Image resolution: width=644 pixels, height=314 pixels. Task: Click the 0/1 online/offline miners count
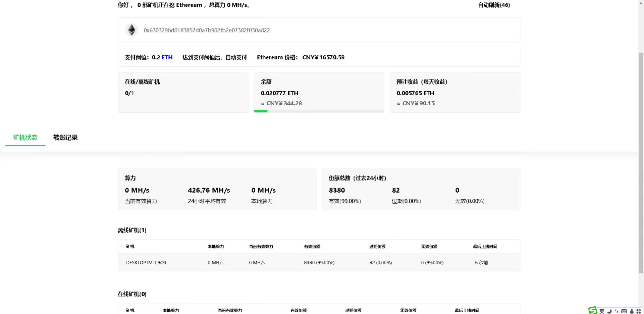coord(129,93)
